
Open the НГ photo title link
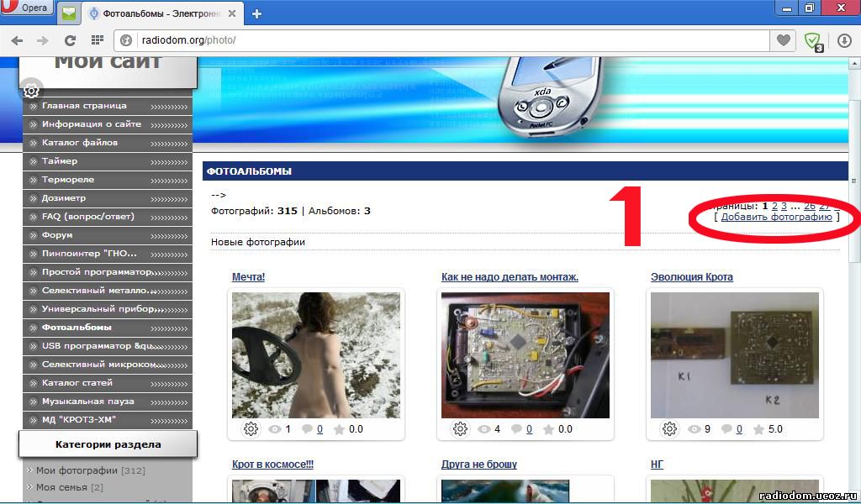(x=658, y=464)
